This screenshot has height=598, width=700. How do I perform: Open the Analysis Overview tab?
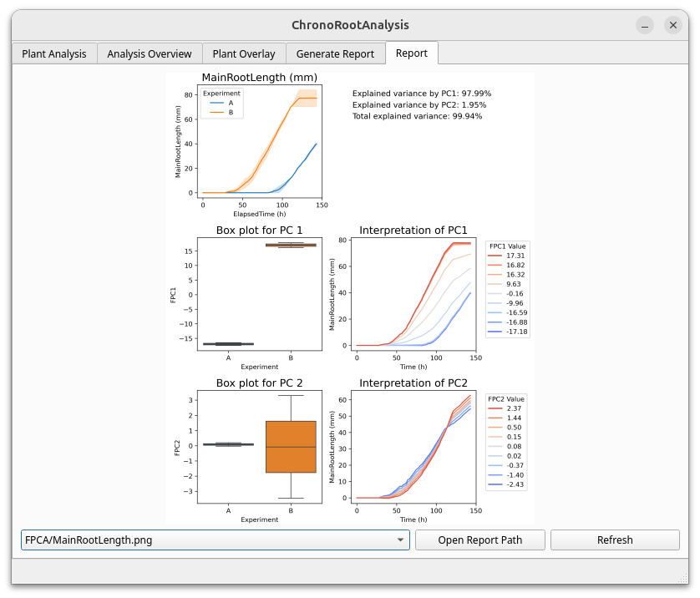150,53
